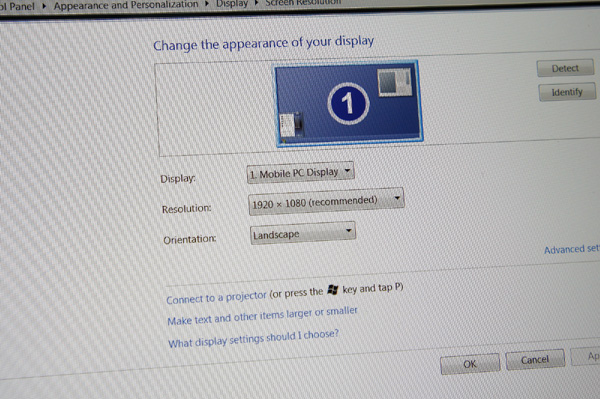Click the Detect button

click(x=565, y=68)
